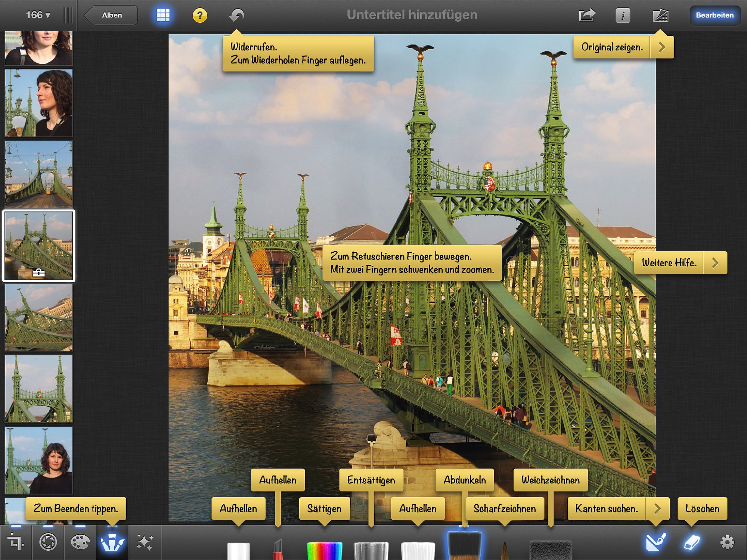This screenshot has height=560, width=747.
Task: Select the exposure aperture tool
Action: (x=48, y=542)
